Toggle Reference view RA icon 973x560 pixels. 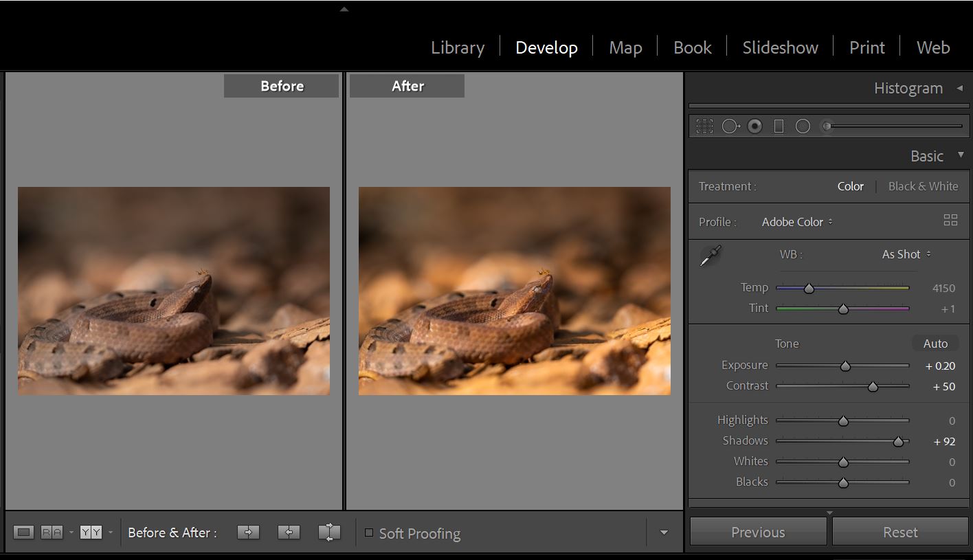pyautogui.click(x=52, y=533)
